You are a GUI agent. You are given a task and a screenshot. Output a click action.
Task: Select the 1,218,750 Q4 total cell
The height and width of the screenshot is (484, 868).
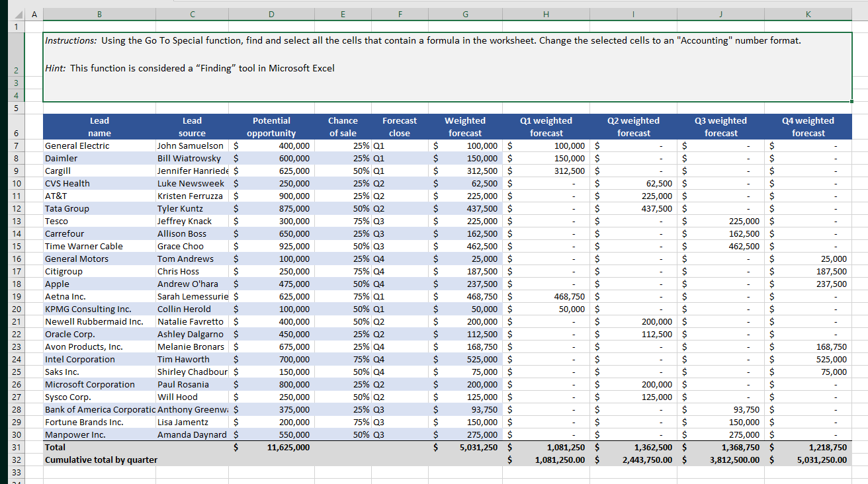[808, 447]
